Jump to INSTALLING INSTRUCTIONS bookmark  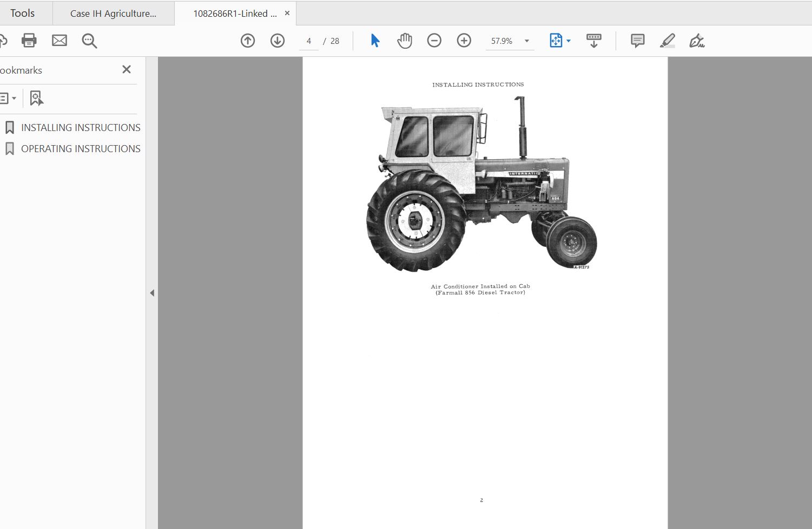[81, 128]
